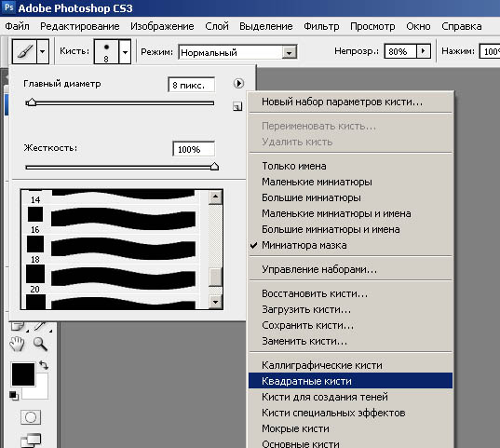Open the Просмотр menu
This screenshot has width=500, height=448.
coord(372,26)
